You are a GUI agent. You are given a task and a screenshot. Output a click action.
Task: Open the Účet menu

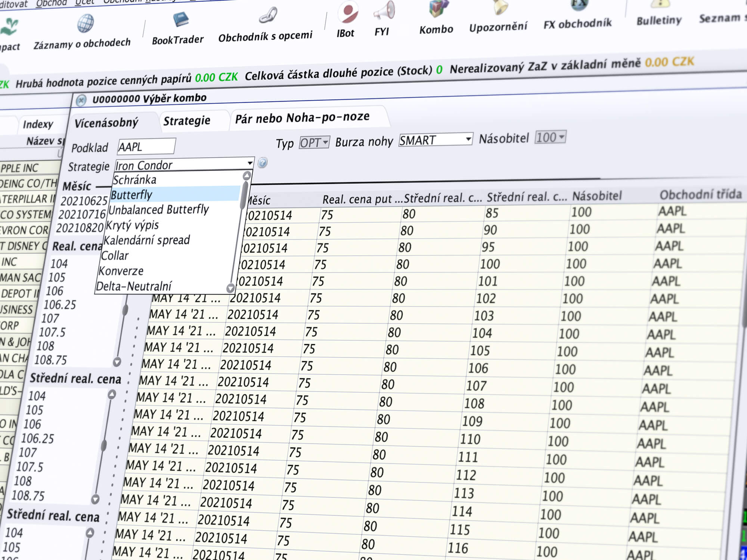click(85, 2)
